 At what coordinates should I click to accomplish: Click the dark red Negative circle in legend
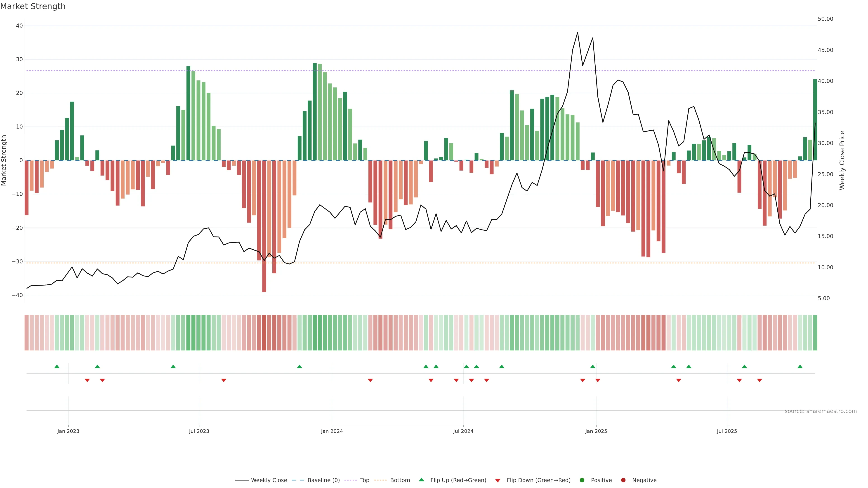[x=623, y=480]
